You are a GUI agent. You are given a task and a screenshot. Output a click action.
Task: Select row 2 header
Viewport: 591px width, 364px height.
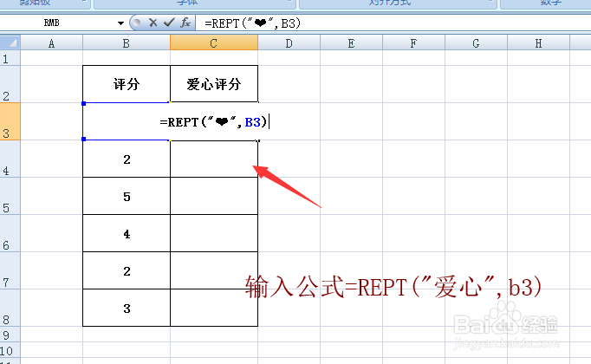point(10,84)
